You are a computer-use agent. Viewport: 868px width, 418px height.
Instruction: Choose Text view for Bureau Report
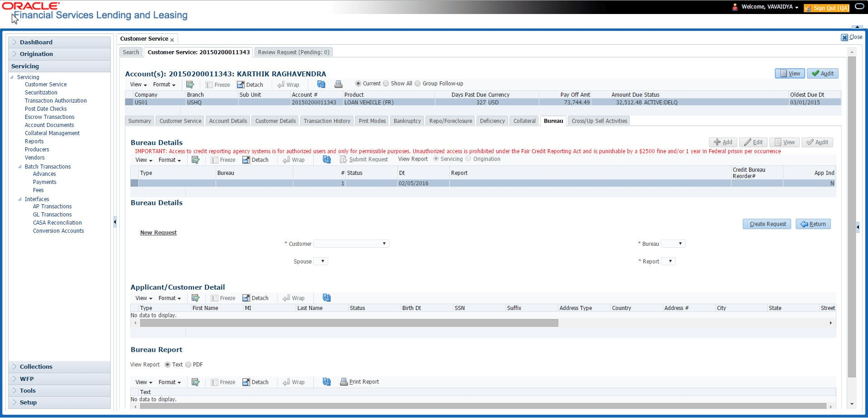[167, 365]
